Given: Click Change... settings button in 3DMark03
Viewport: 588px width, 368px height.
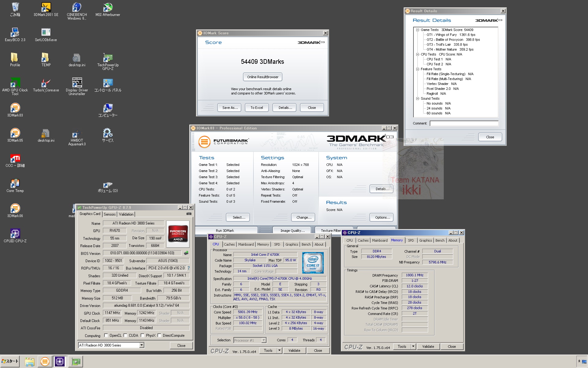Looking at the screenshot, I should pyautogui.click(x=303, y=217).
